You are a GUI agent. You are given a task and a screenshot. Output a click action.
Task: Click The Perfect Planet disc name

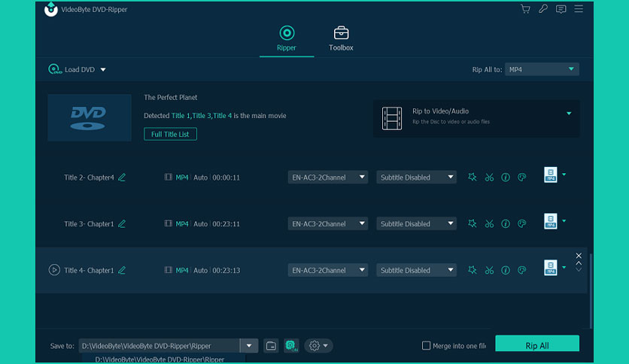171,97
